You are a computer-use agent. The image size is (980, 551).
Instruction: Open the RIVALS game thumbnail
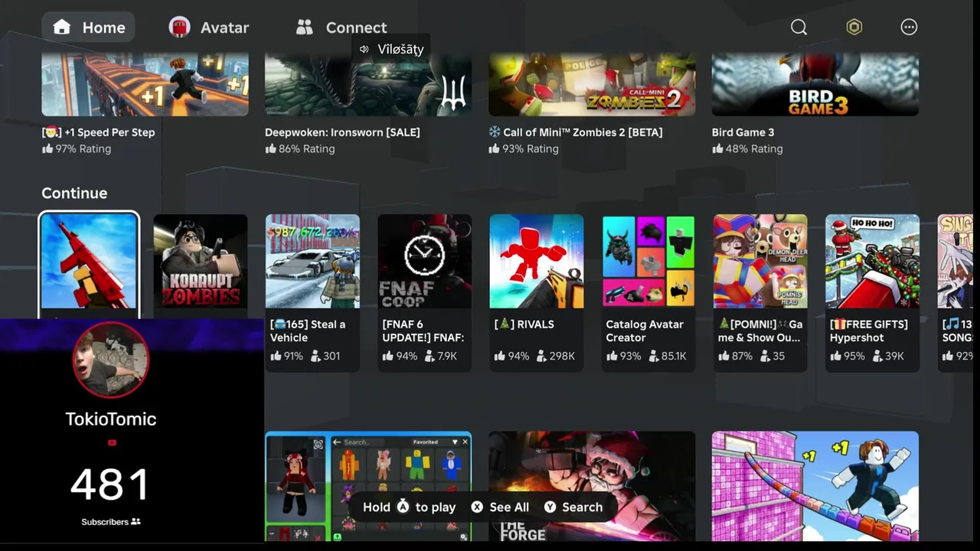(536, 262)
